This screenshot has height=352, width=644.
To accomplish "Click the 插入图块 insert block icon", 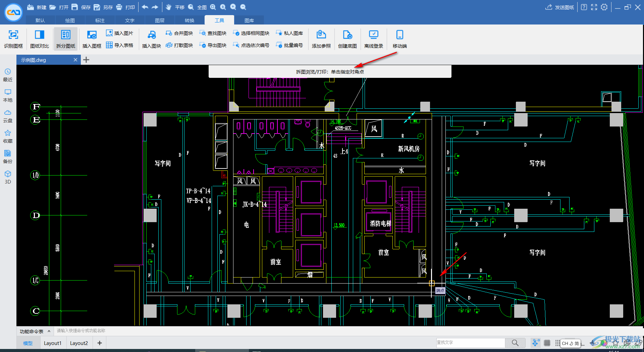I will pos(152,35).
